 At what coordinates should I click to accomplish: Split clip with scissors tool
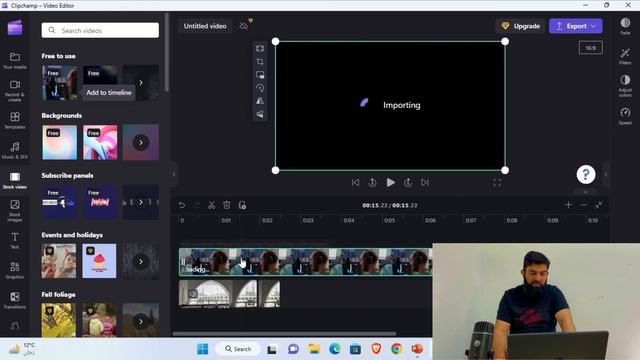click(x=211, y=205)
